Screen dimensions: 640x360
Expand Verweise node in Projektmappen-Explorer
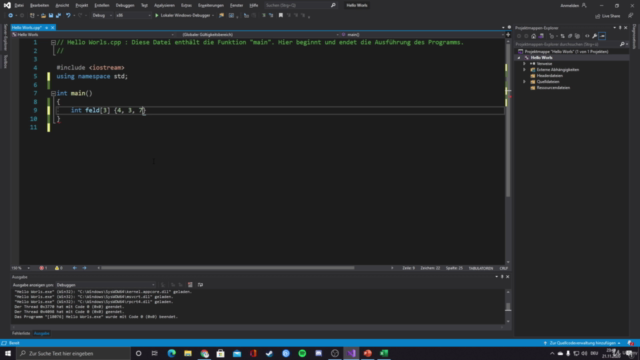[524, 64]
